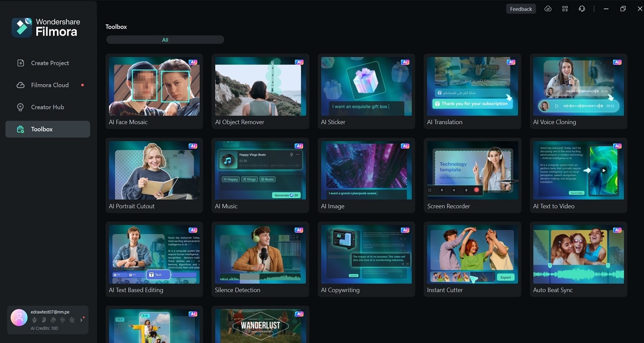Image resolution: width=644 pixels, height=343 pixels.
Task: Open Filmora Cloud in the sidebar
Action: pos(48,85)
